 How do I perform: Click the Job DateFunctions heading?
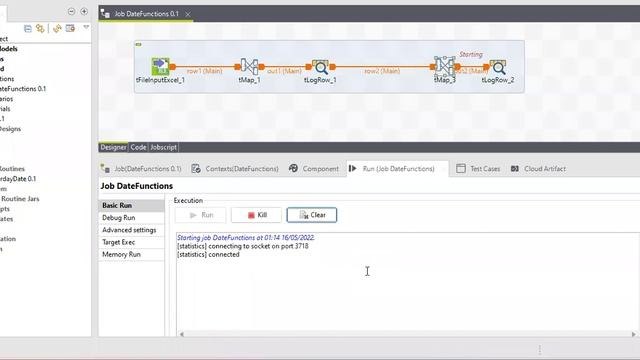point(137,186)
